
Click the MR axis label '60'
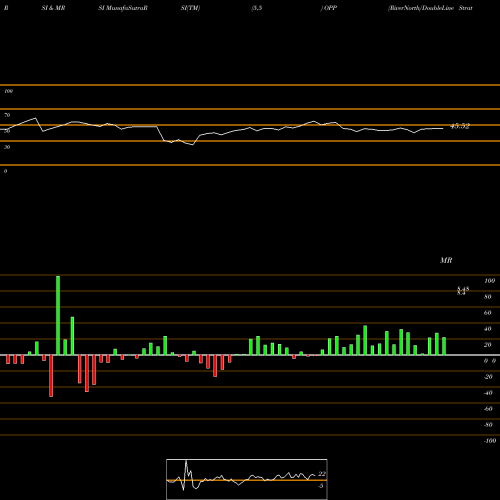point(487,313)
